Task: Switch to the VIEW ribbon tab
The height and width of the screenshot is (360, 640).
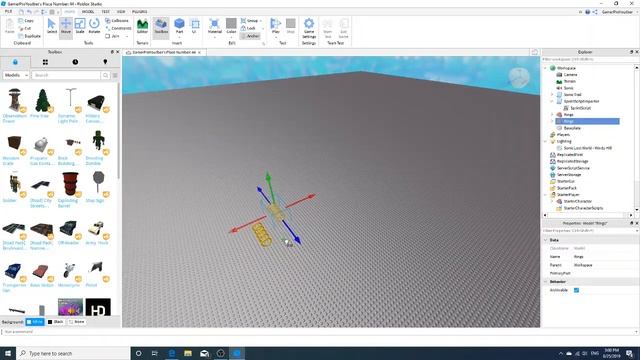Action: point(121,11)
